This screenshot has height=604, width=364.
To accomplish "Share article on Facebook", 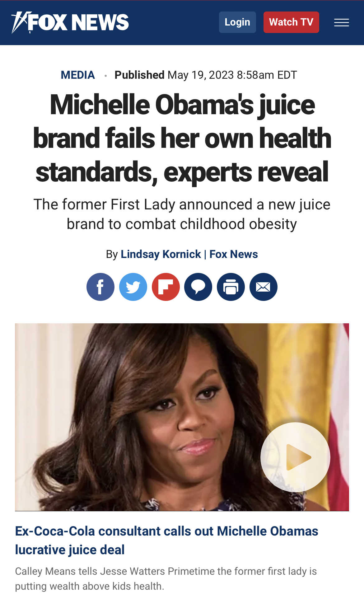I will pyautogui.click(x=100, y=287).
